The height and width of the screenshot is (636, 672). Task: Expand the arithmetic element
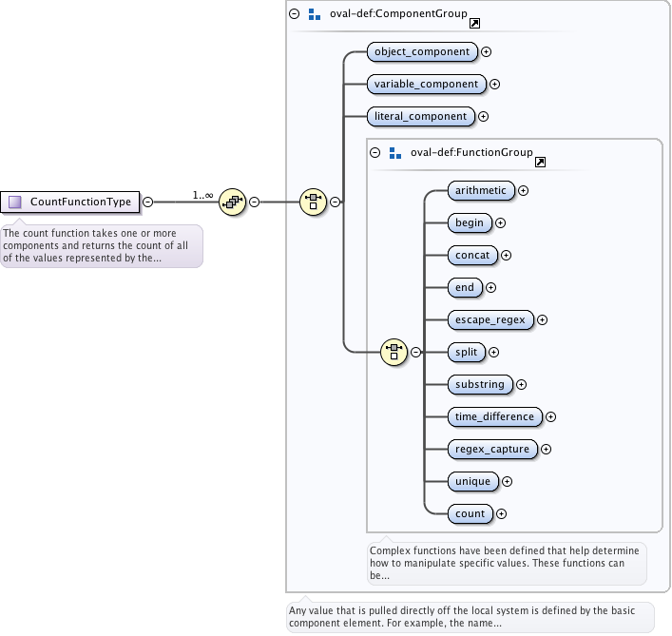click(x=523, y=190)
